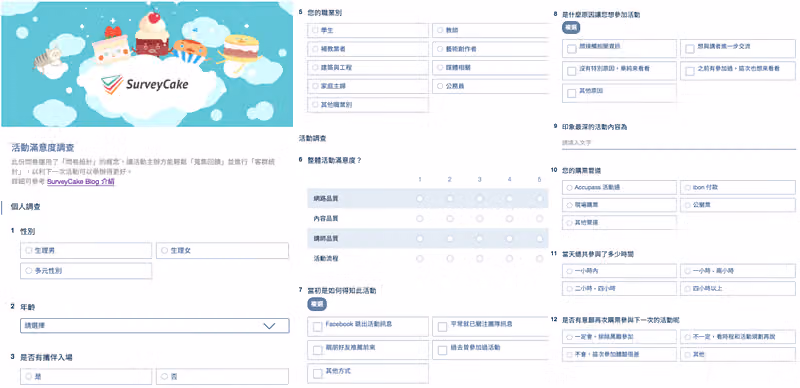This screenshot has height=388, width=800.
Task: Check the 過去曾參加過活動 checkbox
Action: pyautogui.click(x=442, y=350)
